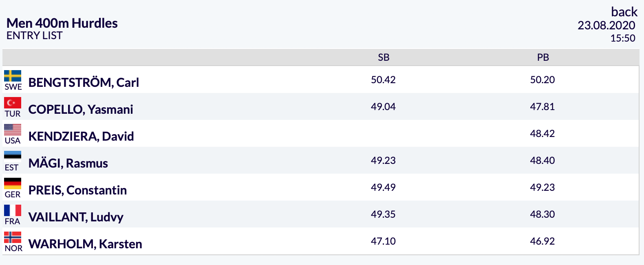
Task: Click the Estonia flag icon
Action: point(13,157)
